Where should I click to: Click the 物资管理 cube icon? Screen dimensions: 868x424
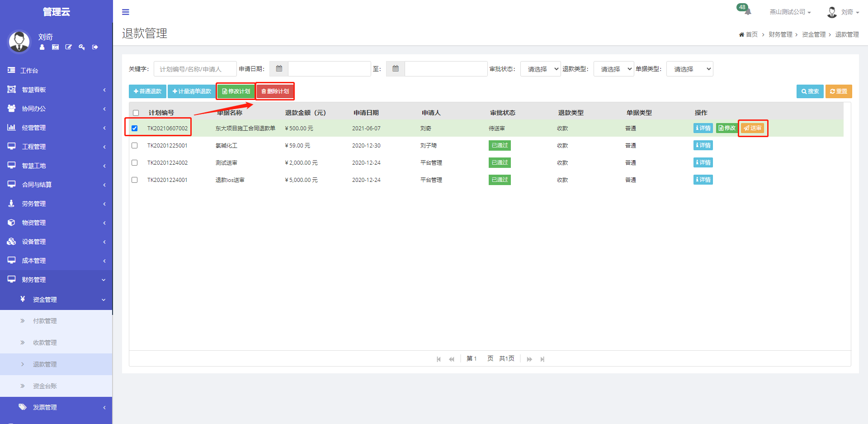point(11,223)
